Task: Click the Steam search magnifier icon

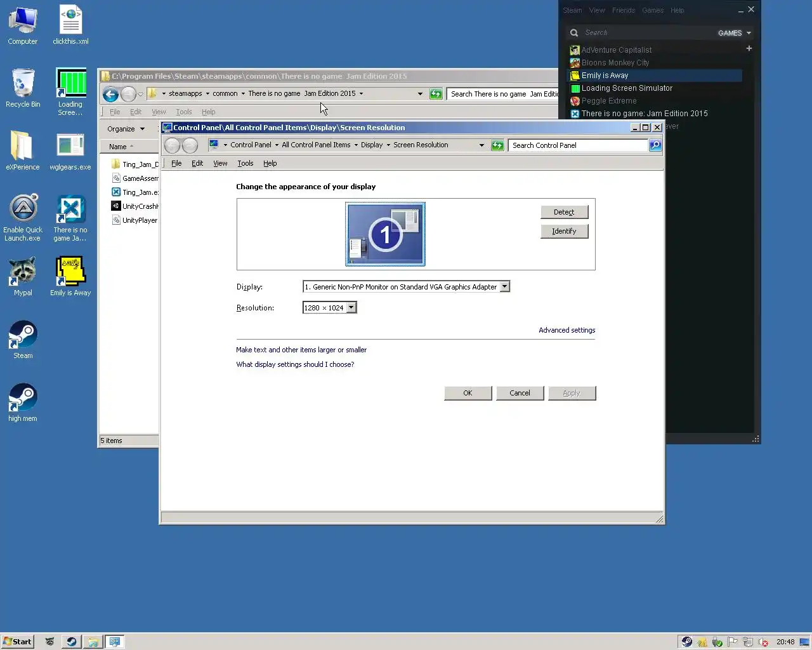Action: [573, 32]
